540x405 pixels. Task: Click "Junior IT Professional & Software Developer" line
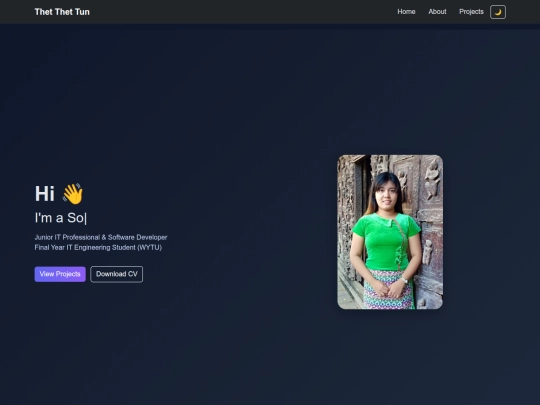(101, 237)
